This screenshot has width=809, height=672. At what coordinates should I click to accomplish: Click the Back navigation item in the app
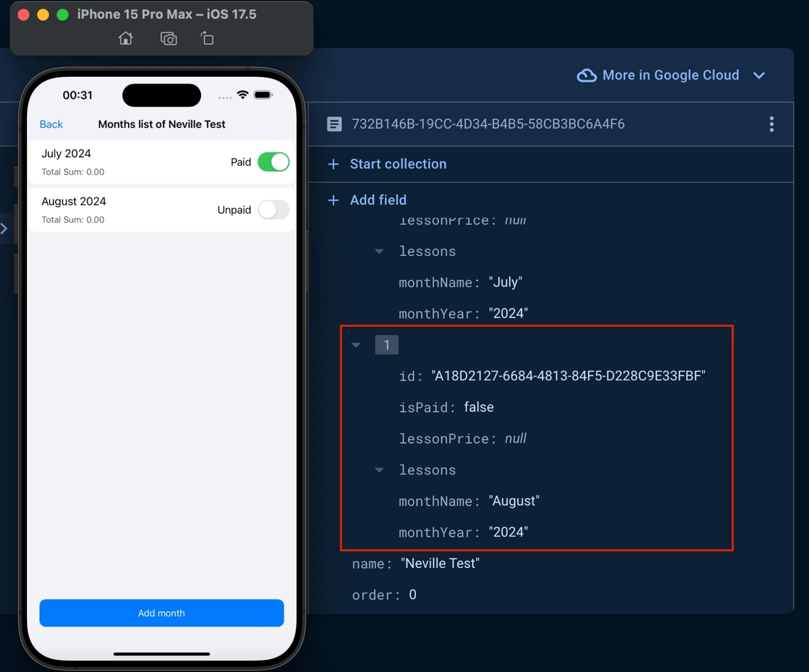click(51, 124)
